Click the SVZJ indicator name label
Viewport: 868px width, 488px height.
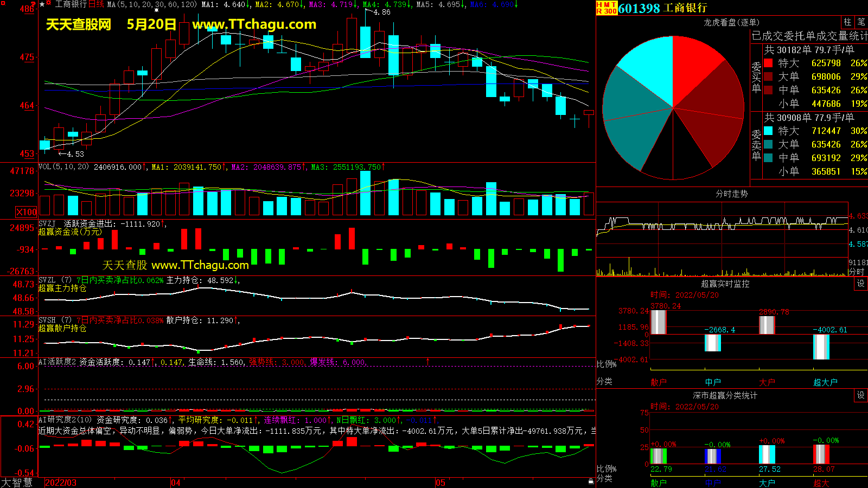[47, 224]
